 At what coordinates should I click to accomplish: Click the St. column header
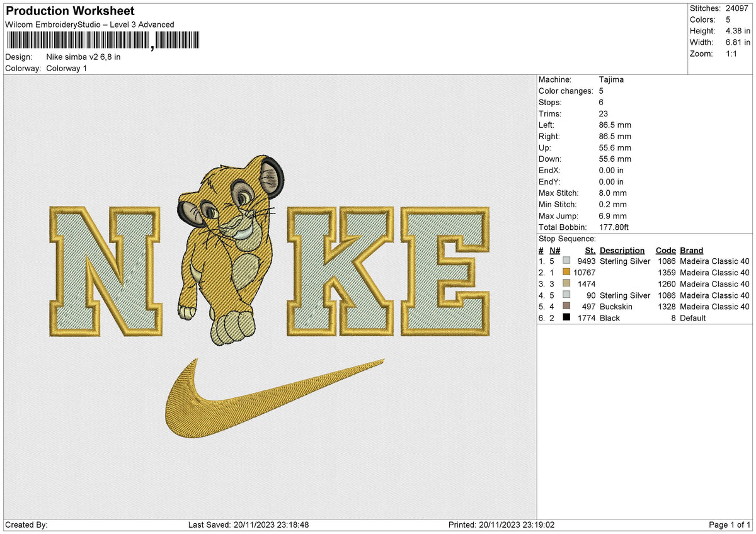[590, 250]
